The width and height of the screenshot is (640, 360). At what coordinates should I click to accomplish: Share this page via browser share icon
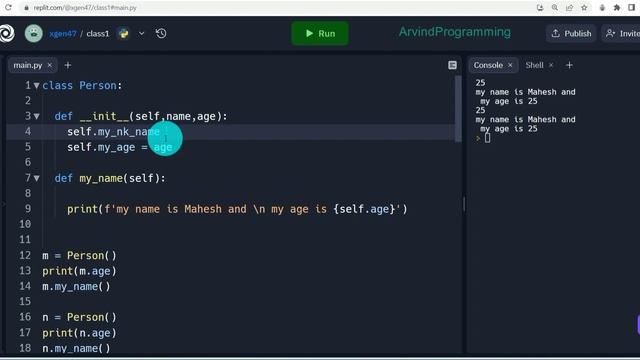tap(569, 7)
